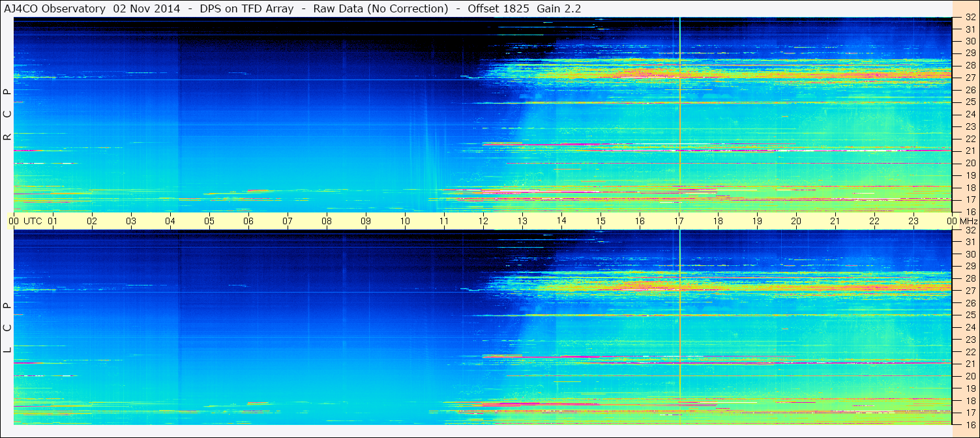Click the 30 MHz label on RCP scale

[x=970, y=41]
